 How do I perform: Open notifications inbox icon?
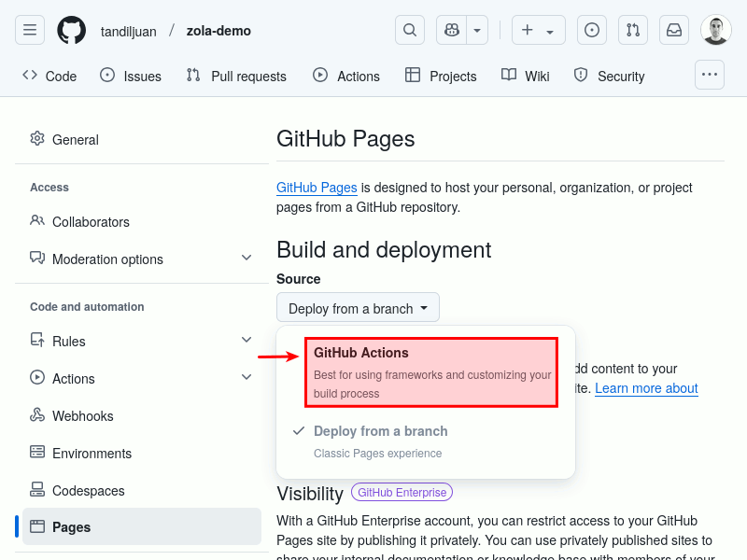click(x=673, y=30)
